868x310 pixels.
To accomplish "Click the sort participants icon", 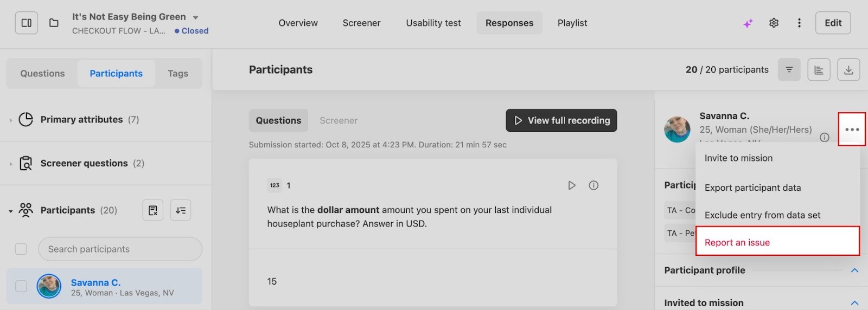I will (181, 210).
